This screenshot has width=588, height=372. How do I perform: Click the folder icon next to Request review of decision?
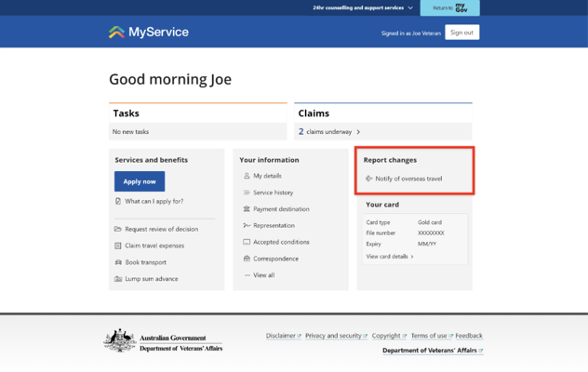coord(118,229)
